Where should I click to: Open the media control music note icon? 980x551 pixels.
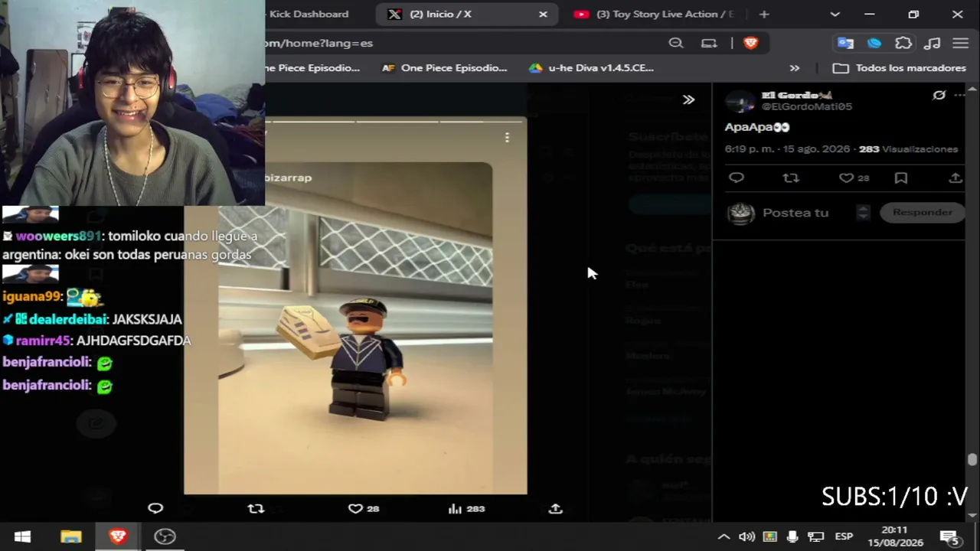[932, 43]
